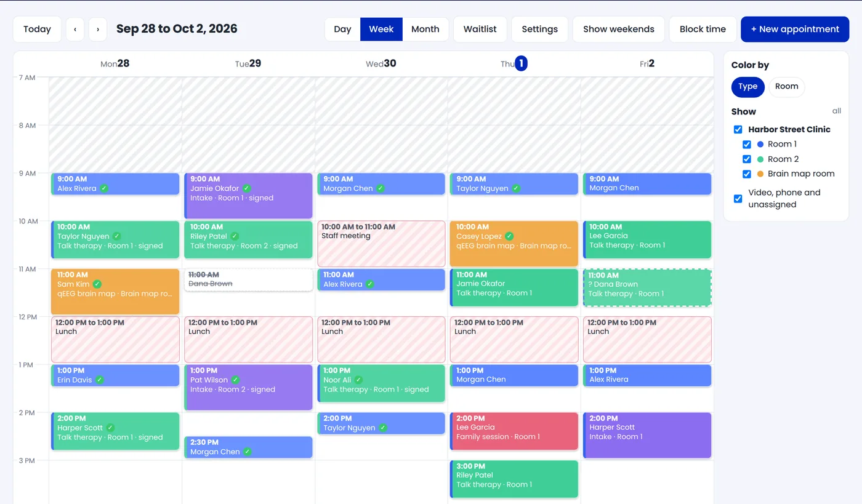Open Alex Rivera's 11:00 AM Wednesday appointment

[381, 279]
